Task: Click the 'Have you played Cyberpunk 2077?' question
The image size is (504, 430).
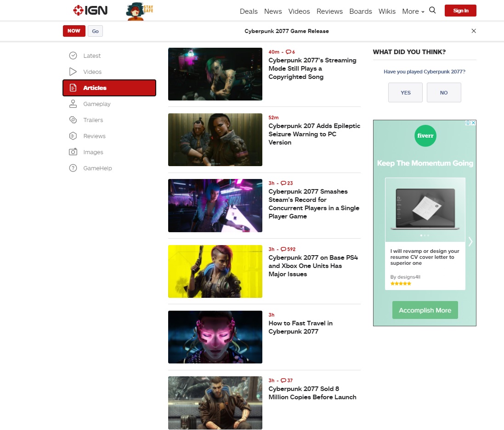Action: (x=424, y=72)
